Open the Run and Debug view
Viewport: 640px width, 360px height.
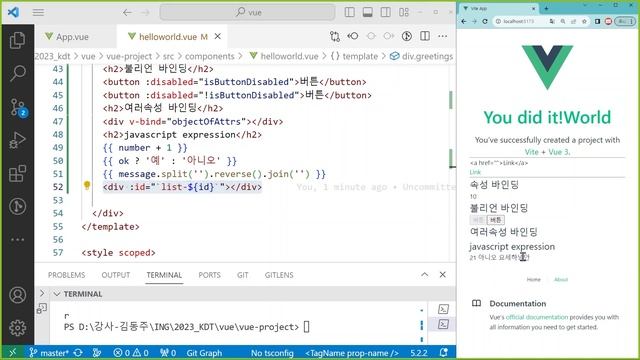point(17,140)
